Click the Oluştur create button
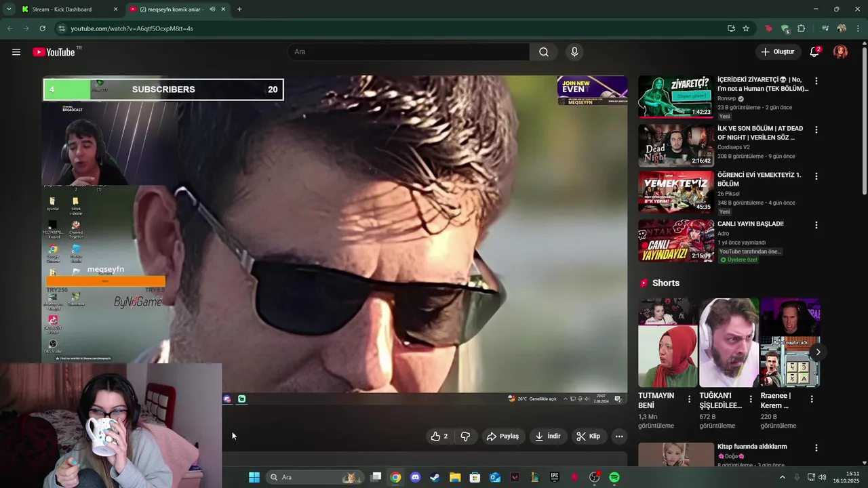Viewport: 868px width, 488px height. point(777,52)
